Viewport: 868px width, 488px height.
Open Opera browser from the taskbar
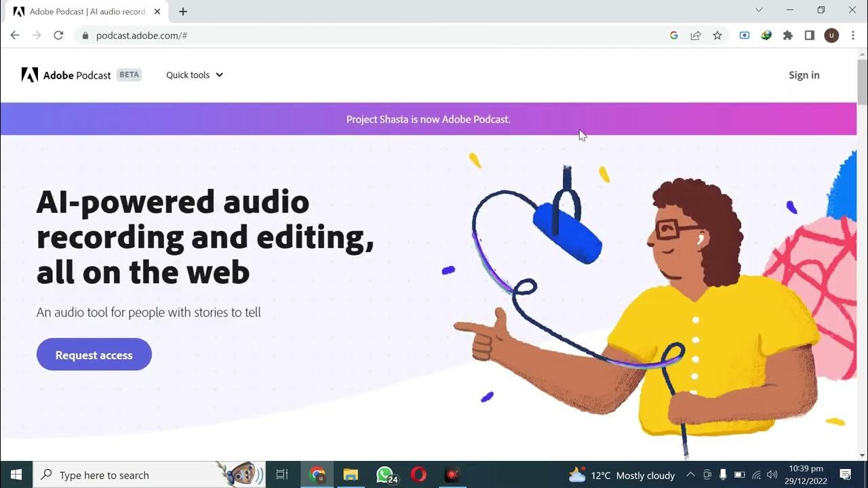pos(418,474)
